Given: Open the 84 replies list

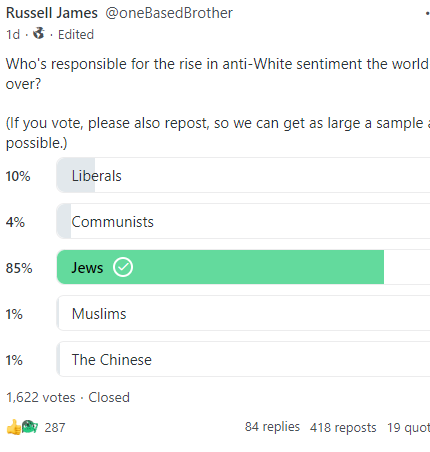Looking at the screenshot, I should tap(272, 427).
